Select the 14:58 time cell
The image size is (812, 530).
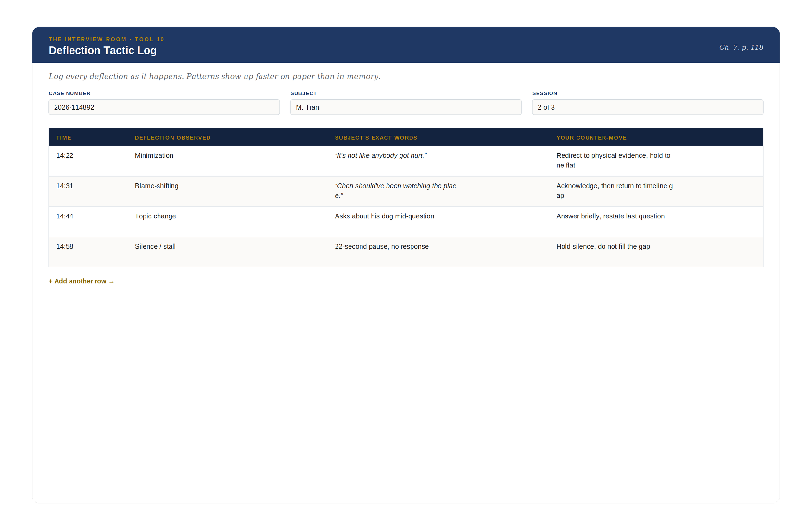(65, 246)
